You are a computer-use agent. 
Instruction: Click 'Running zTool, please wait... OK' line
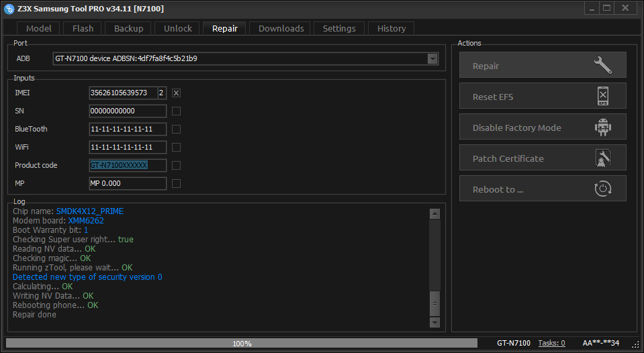tap(73, 268)
